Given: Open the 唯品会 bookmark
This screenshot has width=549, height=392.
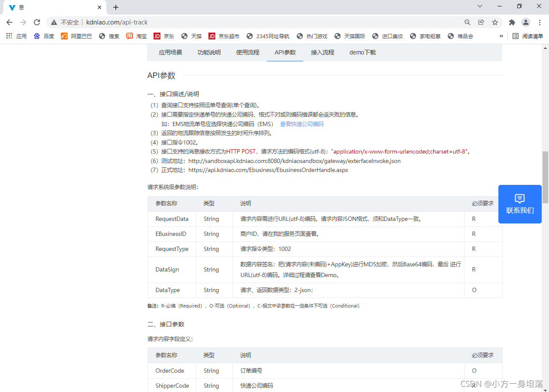Looking at the screenshot, I should coord(460,36).
